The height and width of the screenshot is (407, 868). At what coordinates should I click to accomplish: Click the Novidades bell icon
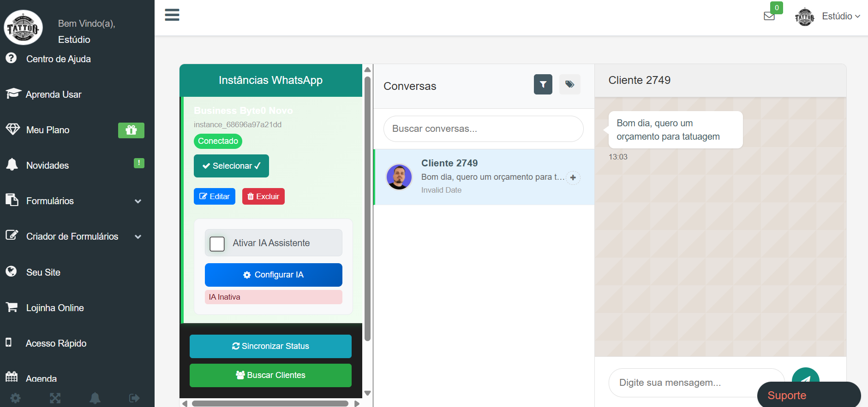12,165
